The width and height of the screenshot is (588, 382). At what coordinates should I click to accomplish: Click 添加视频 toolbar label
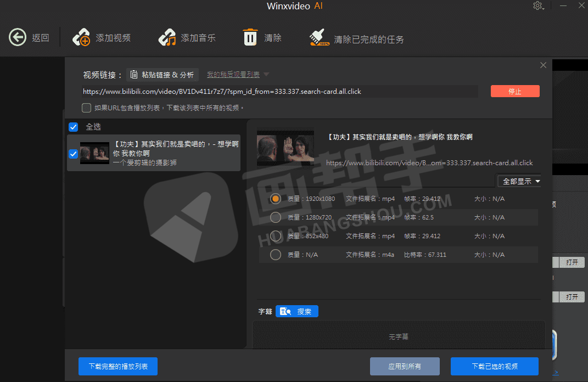coord(113,38)
